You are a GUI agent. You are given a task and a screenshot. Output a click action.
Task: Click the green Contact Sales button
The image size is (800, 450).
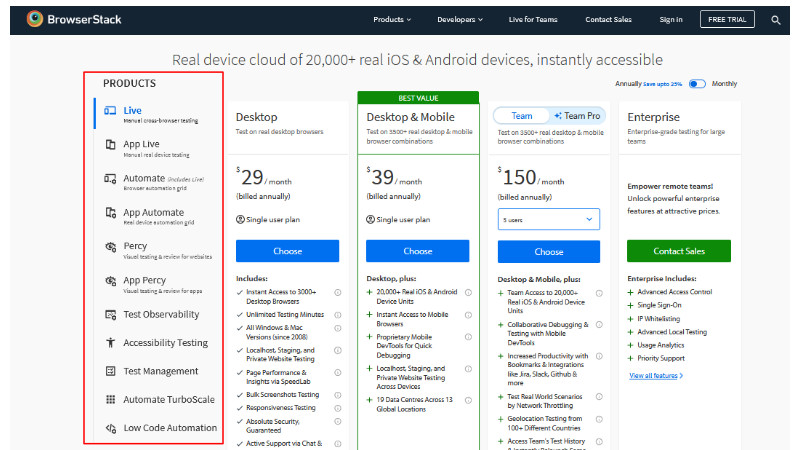(x=679, y=251)
